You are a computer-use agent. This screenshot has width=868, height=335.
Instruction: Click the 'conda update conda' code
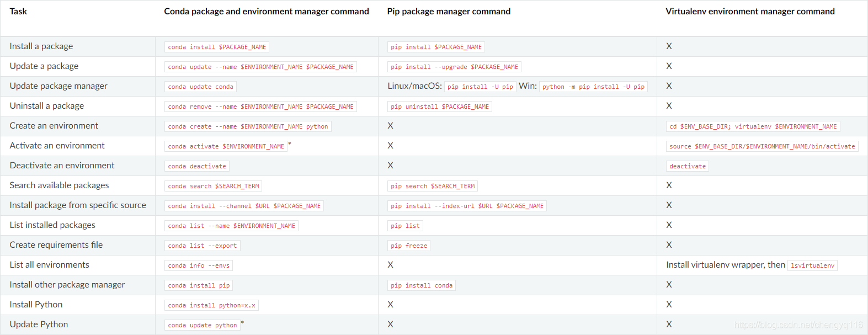[x=201, y=87]
